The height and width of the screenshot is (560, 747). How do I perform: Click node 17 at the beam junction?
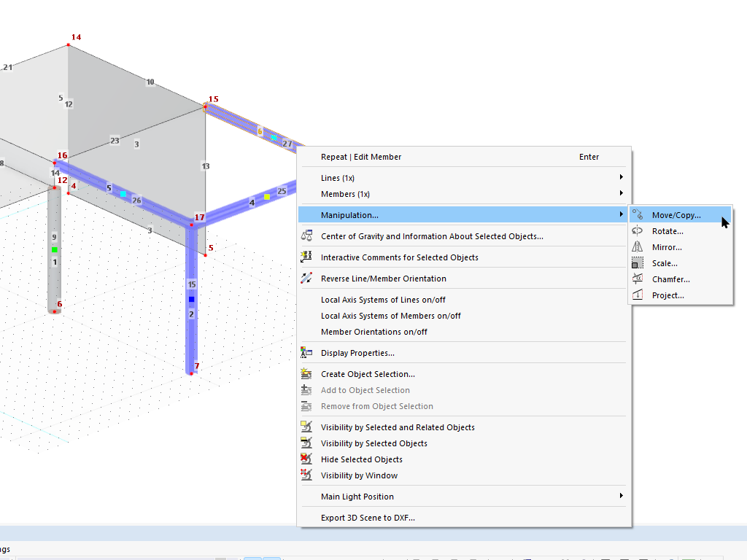tap(192, 225)
